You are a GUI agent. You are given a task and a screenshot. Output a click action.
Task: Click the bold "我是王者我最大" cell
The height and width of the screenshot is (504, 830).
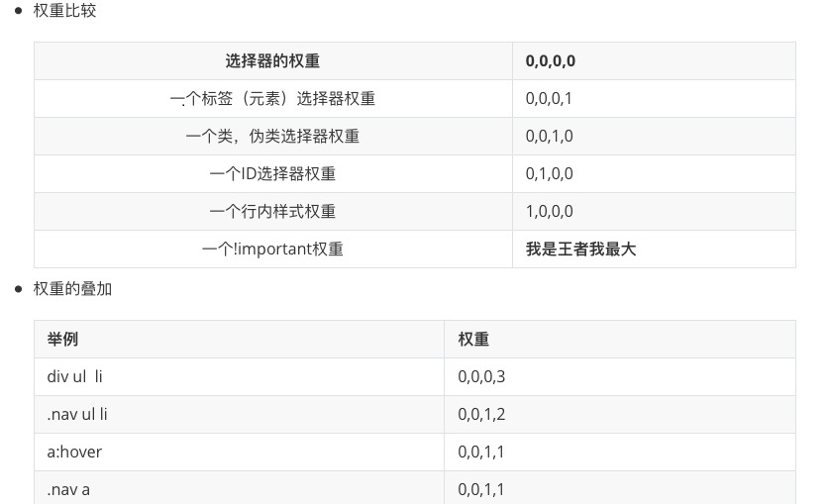click(580, 250)
